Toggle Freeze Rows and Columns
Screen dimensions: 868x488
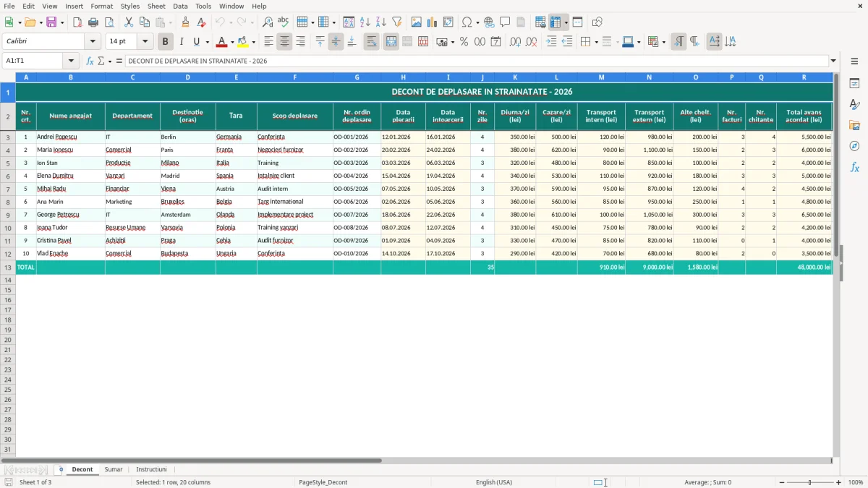(x=556, y=22)
